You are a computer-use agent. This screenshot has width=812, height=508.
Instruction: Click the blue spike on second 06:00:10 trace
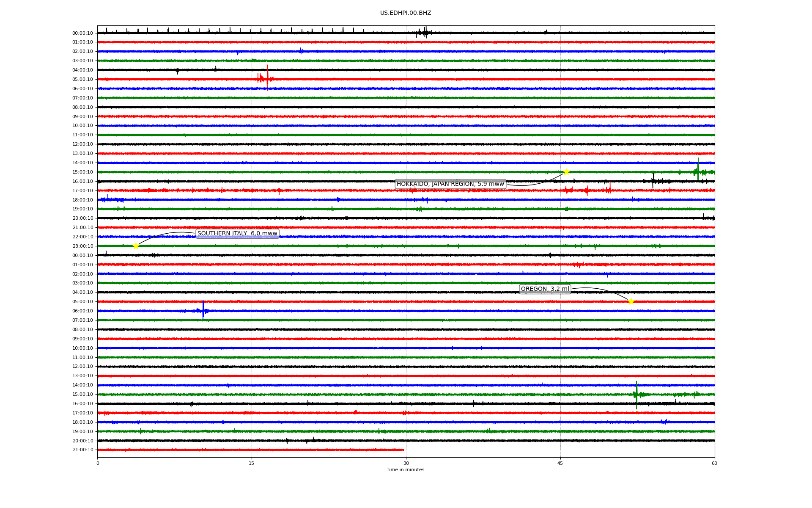(x=203, y=310)
